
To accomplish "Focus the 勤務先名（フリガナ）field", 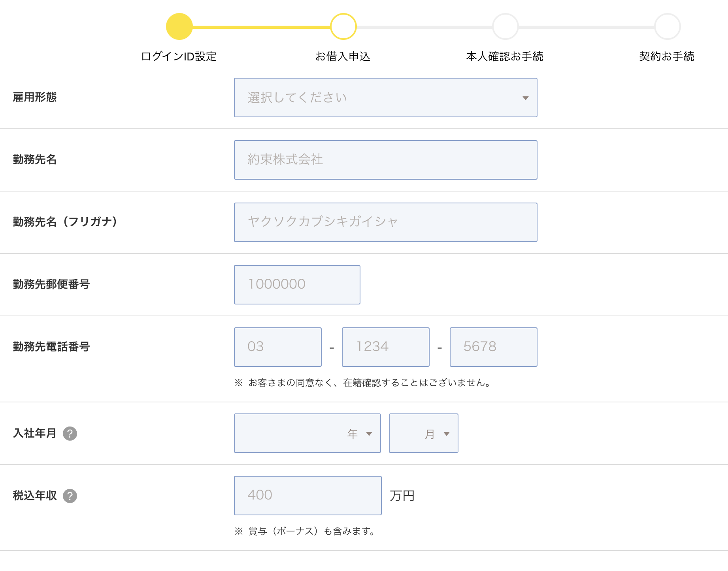I will (x=385, y=222).
